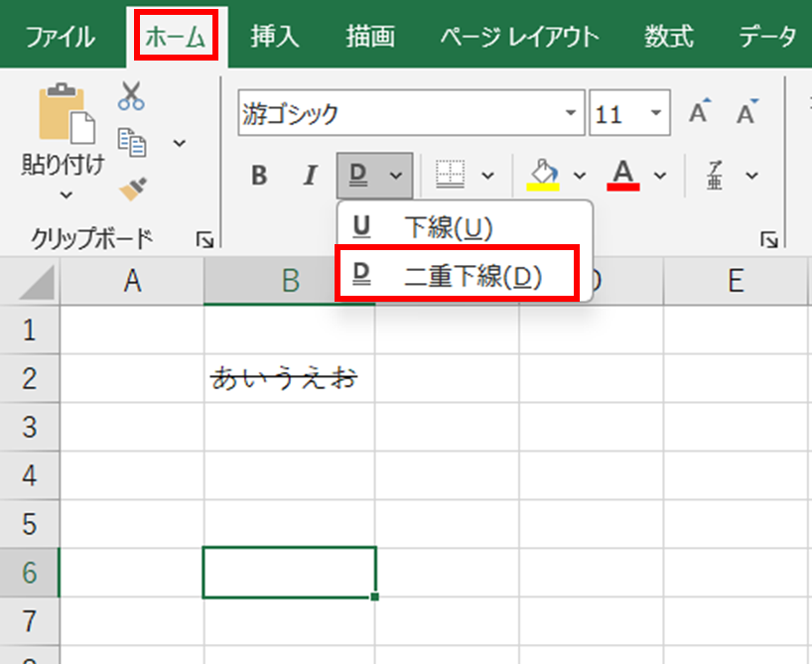The image size is (812, 664).
Task: Select 下線(U) in the underline menu
Action: click(448, 227)
